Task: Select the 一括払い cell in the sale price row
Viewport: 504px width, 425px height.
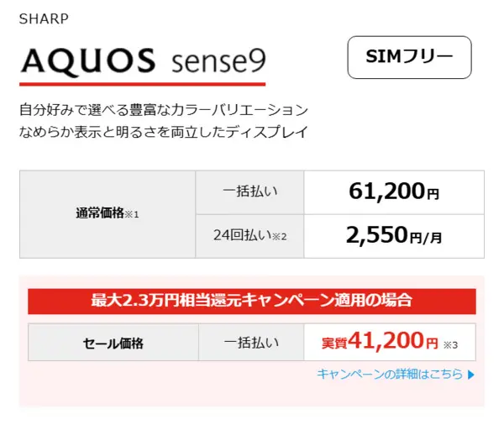Action: [x=250, y=343]
